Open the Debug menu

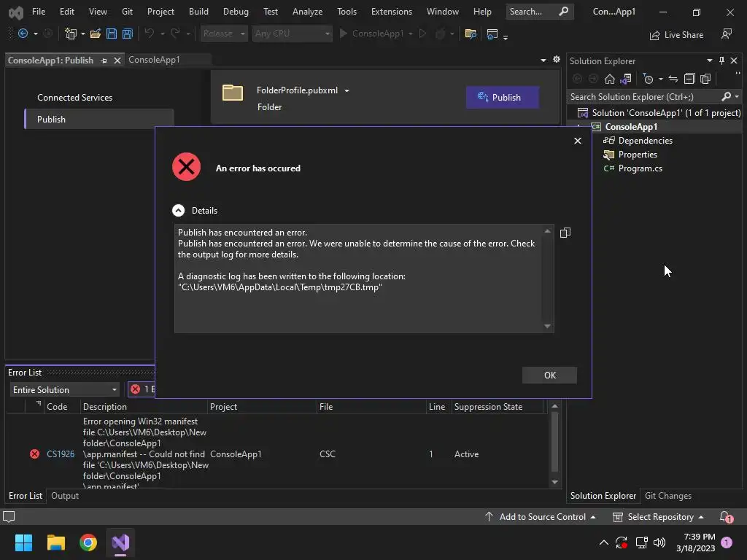click(236, 12)
